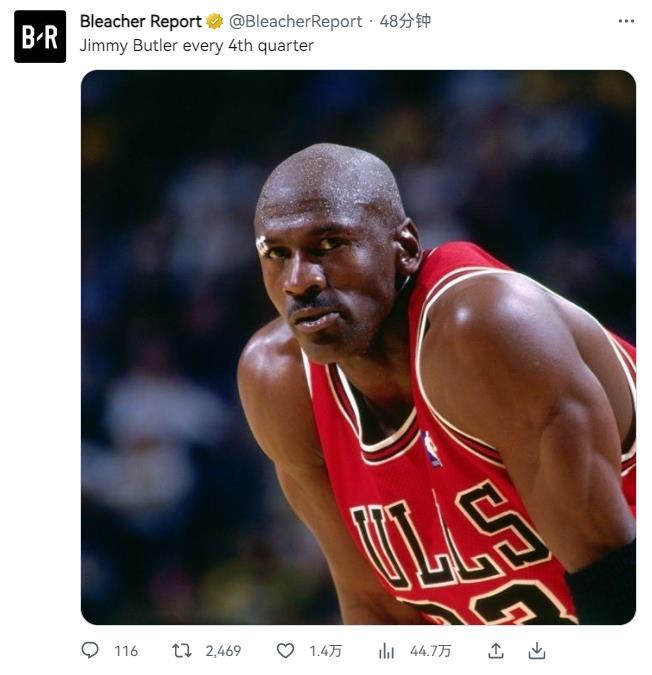Click the reply speech bubble icon
Screen dimensions: 652x675
[x=90, y=650]
